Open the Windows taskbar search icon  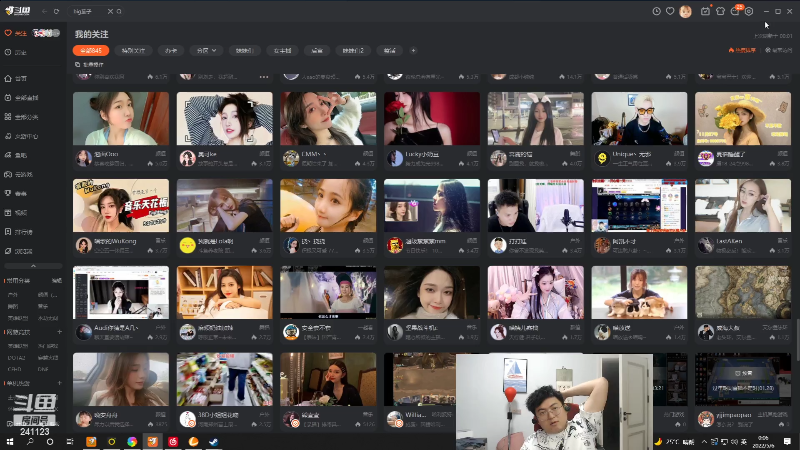coord(30,441)
